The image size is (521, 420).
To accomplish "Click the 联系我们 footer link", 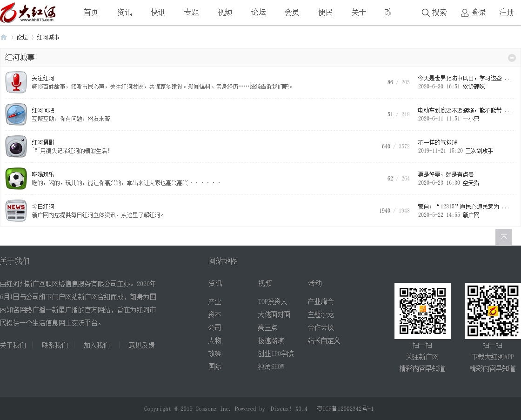I will pos(54,345).
